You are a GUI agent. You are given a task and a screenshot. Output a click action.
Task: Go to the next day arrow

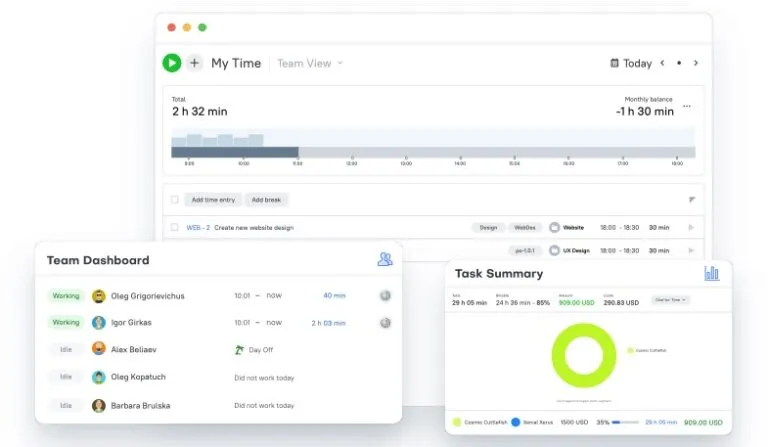[x=696, y=63]
